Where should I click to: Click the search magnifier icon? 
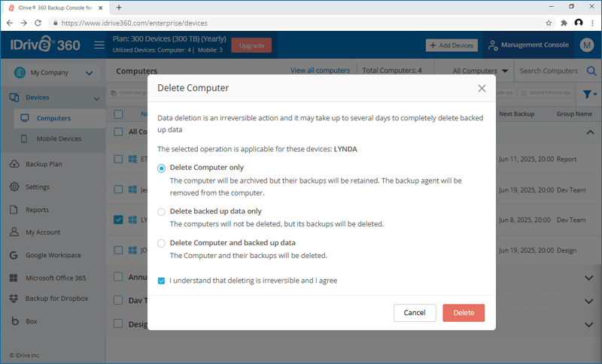coord(591,71)
